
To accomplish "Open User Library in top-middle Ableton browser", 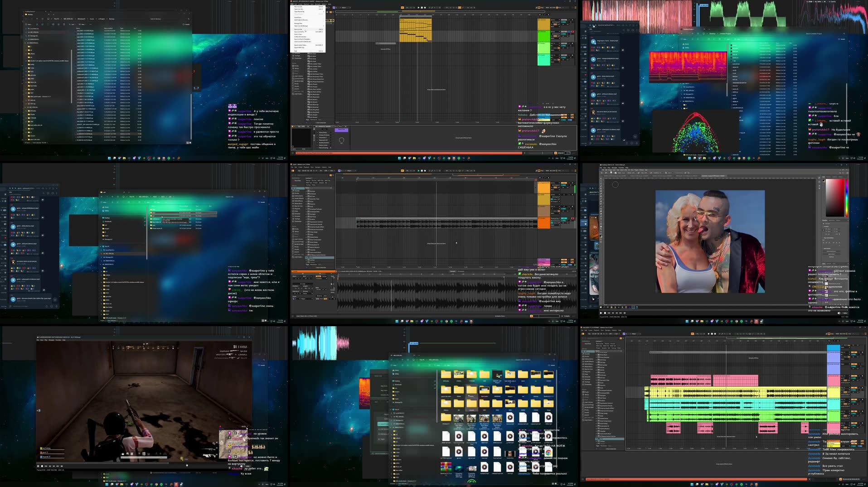I will [298, 76].
